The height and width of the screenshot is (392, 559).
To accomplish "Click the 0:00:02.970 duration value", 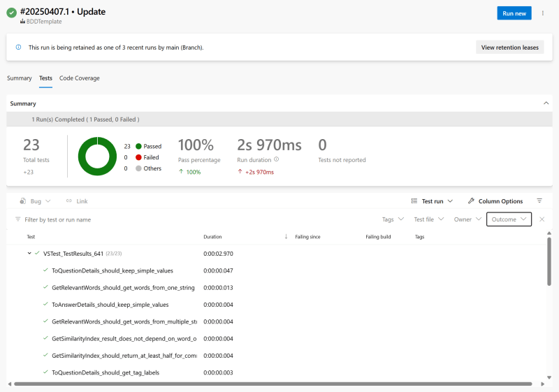I will click(x=218, y=254).
